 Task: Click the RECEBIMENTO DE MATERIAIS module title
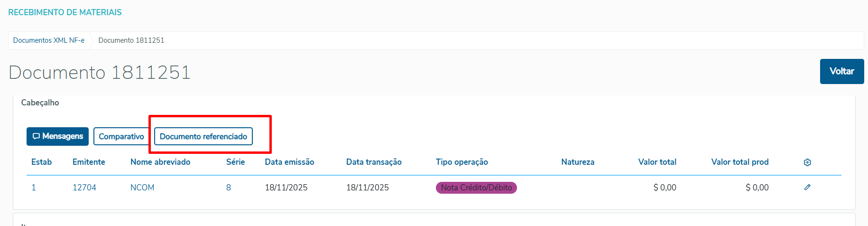(65, 12)
